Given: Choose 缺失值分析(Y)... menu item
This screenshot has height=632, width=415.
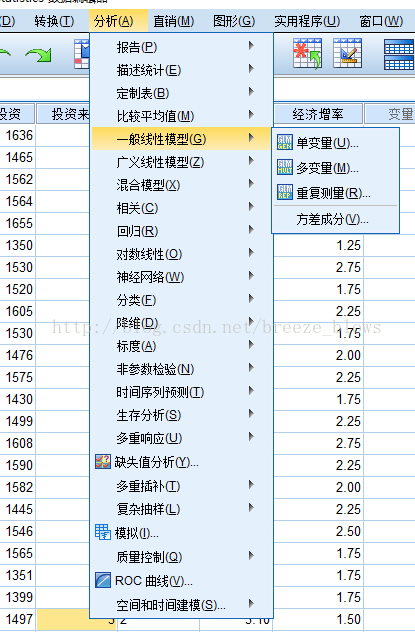Looking at the screenshot, I should (x=182, y=462).
